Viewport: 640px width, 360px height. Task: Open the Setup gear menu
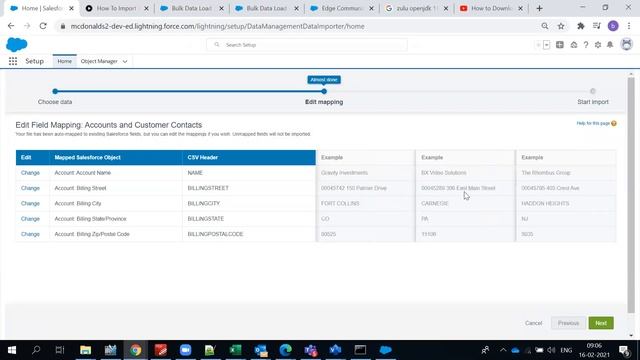point(598,45)
